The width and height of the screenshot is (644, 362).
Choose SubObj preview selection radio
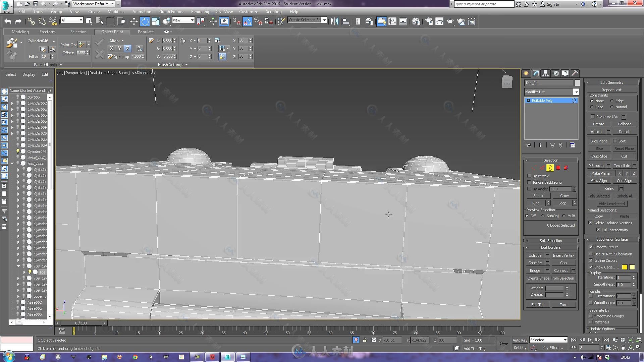[543, 216]
